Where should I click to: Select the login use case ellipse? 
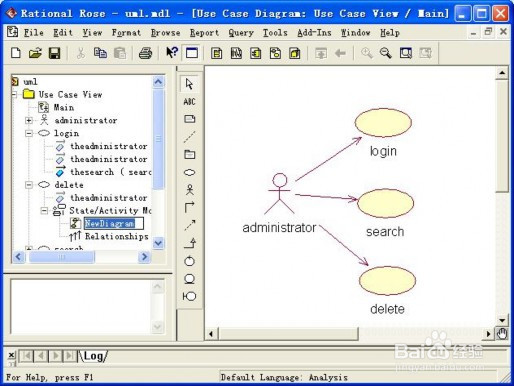[x=383, y=123]
